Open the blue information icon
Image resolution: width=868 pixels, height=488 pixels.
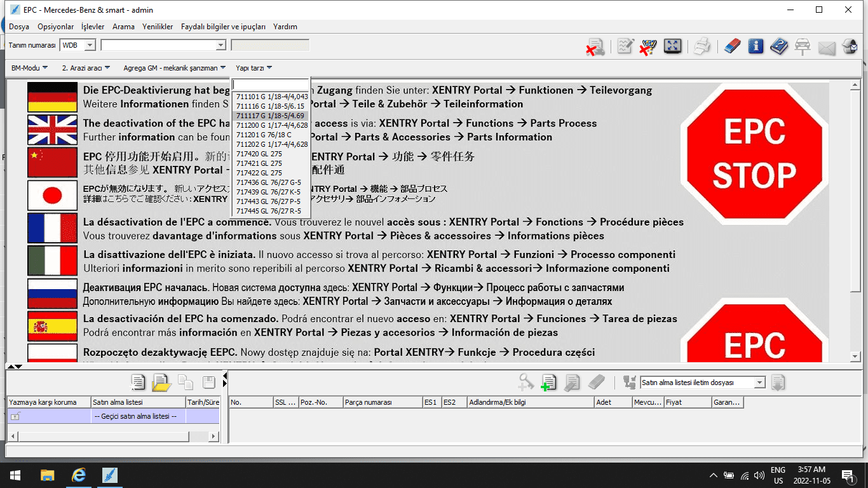pyautogui.click(x=756, y=46)
